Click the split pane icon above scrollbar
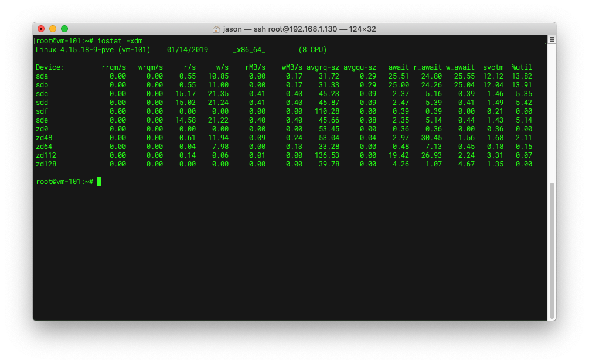The height and width of the screenshot is (364, 589). tap(552, 39)
